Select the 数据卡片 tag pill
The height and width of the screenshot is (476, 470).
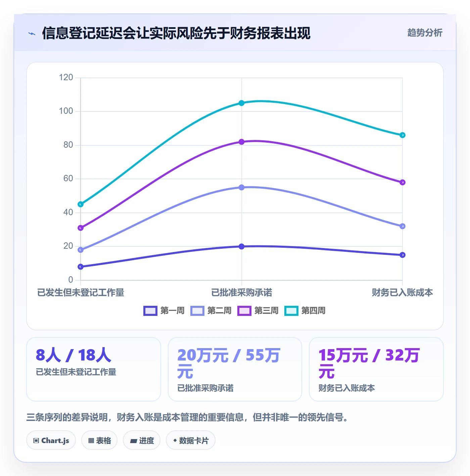[190, 440]
